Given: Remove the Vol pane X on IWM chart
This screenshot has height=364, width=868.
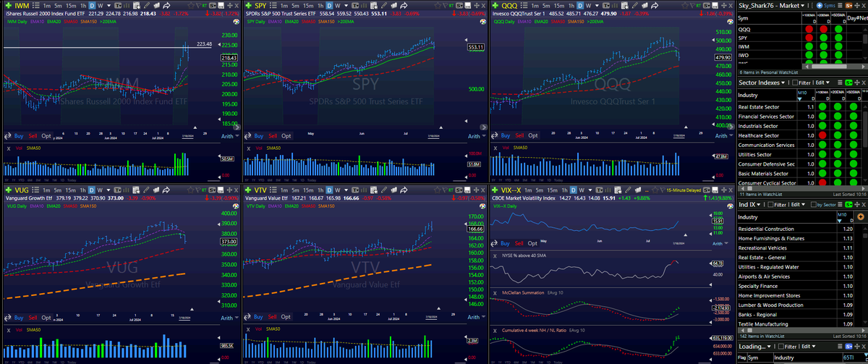Looking at the screenshot, I should pos(9,148).
